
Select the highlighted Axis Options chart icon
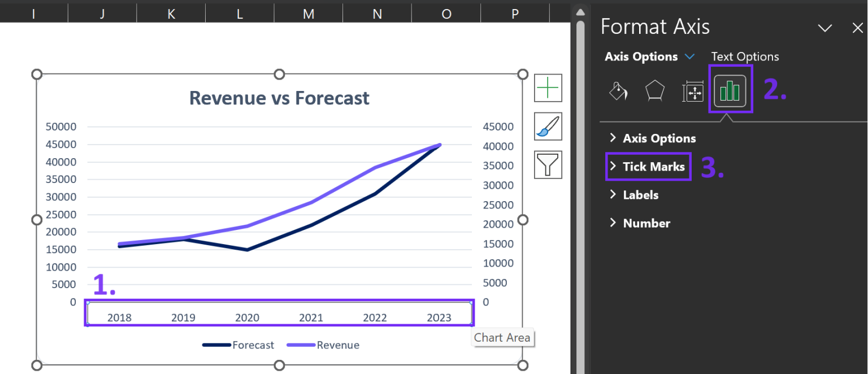pyautogui.click(x=730, y=90)
